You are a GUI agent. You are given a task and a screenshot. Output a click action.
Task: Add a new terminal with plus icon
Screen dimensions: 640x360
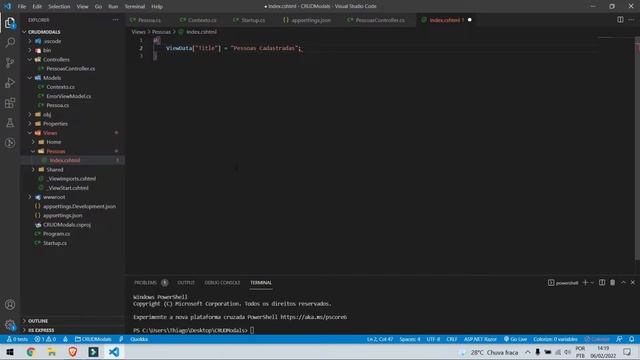(585, 282)
